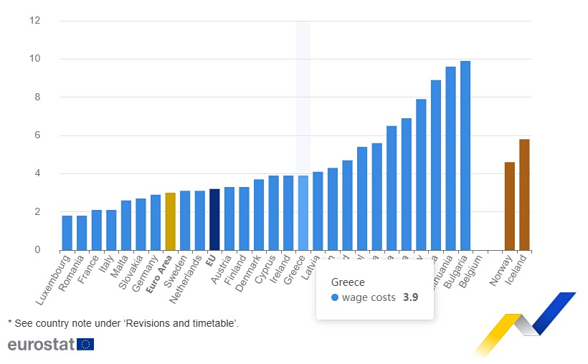Click the blue legend dot in tooltip
588x364 pixels.
tap(335, 297)
